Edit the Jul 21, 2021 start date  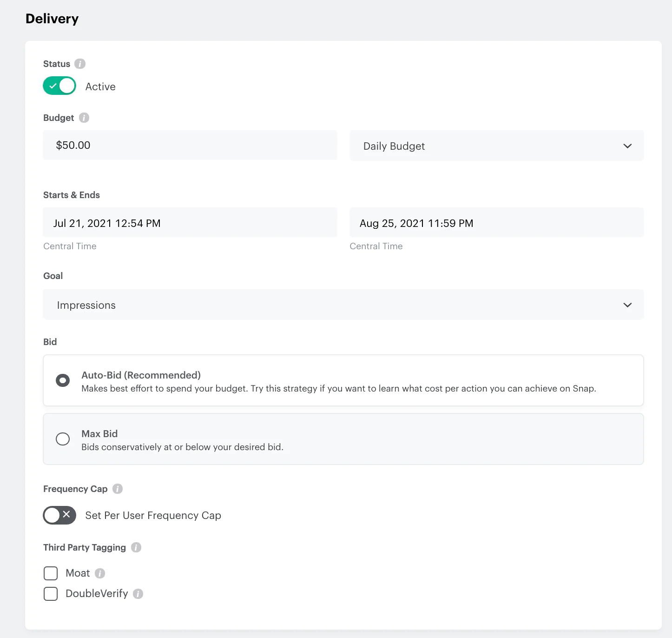(x=190, y=223)
